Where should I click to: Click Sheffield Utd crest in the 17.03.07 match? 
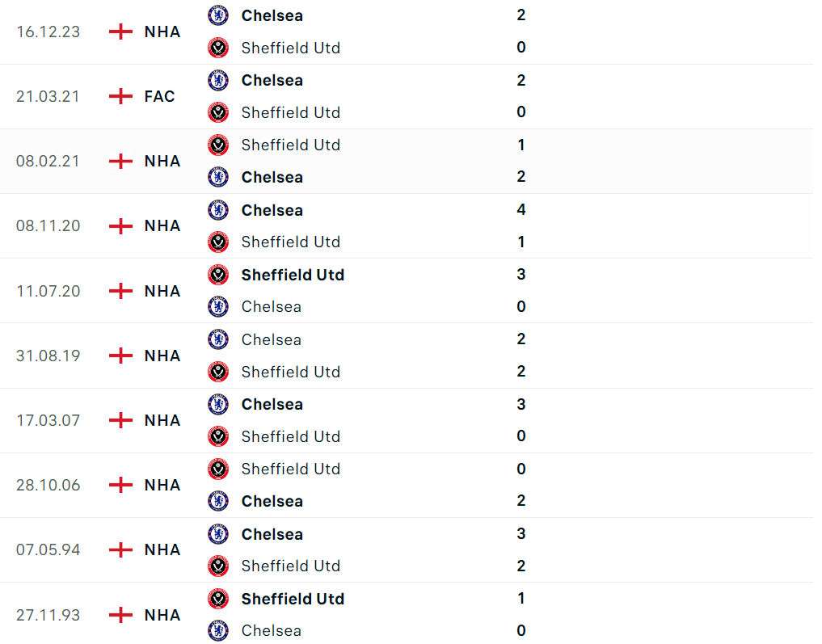[x=218, y=436]
